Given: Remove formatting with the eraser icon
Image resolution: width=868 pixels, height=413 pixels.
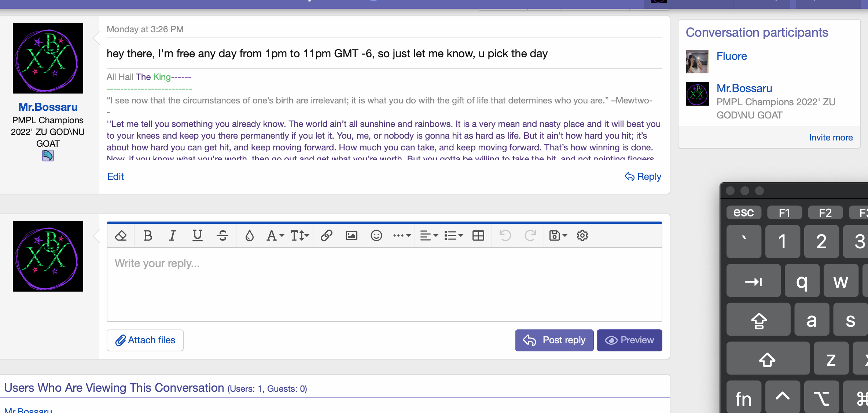Looking at the screenshot, I should tap(121, 235).
